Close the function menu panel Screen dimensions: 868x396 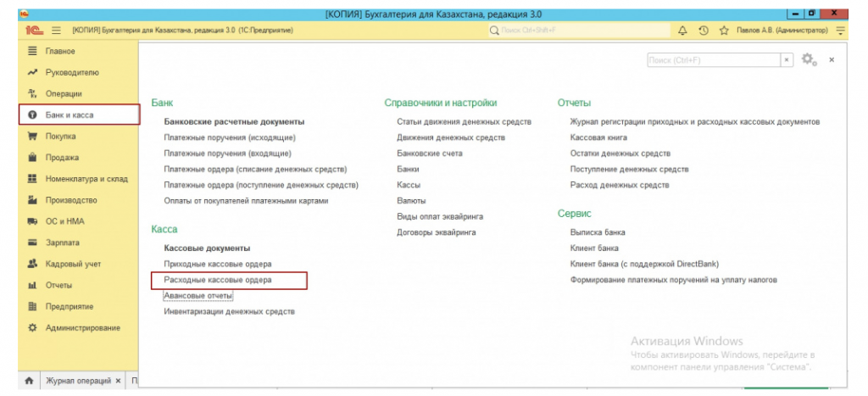pyautogui.click(x=832, y=60)
